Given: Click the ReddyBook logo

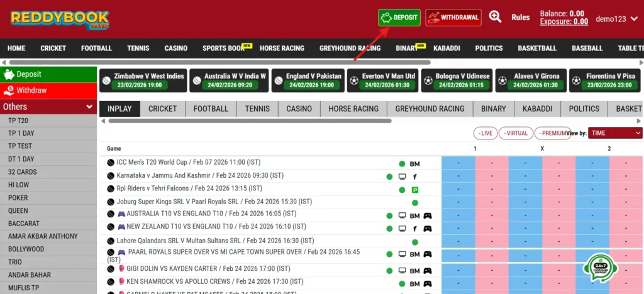Looking at the screenshot, I should pyautogui.click(x=60, y=19).
